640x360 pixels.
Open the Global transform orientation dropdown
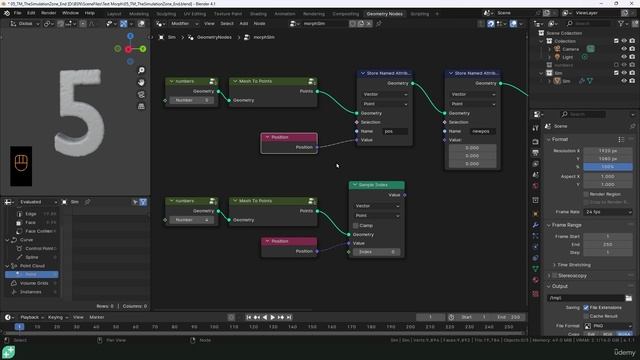(x=25, y=24)
